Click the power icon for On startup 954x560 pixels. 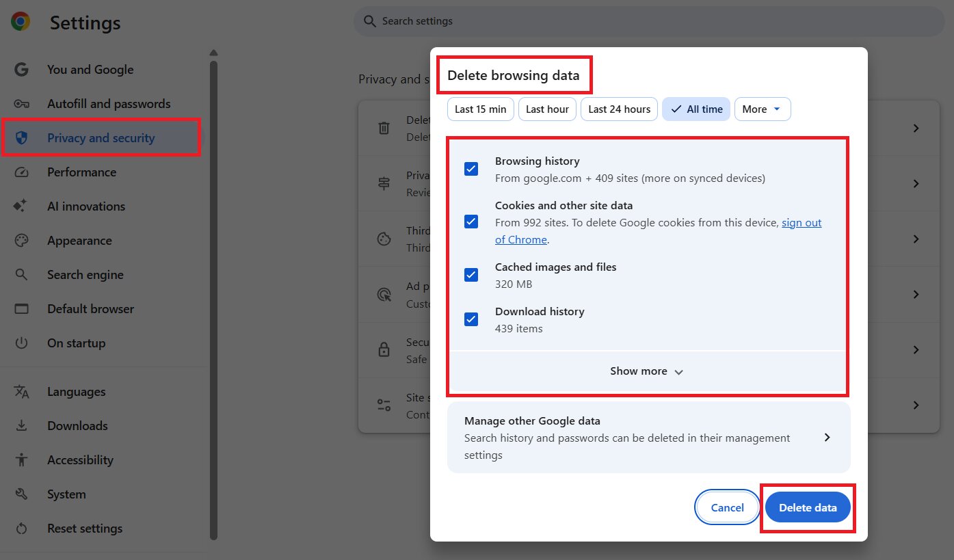click(x=21, y=343)
